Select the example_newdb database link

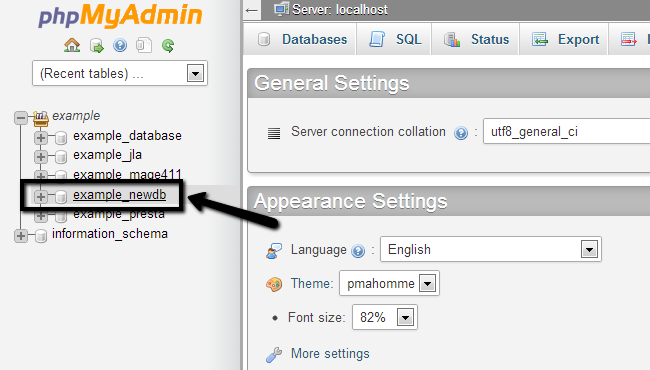tap(119, 195)
